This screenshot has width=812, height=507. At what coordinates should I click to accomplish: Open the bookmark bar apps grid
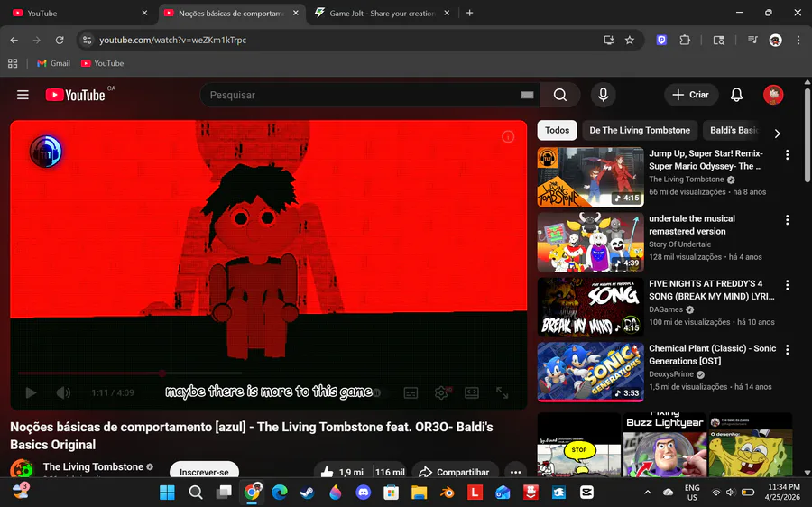13,63
